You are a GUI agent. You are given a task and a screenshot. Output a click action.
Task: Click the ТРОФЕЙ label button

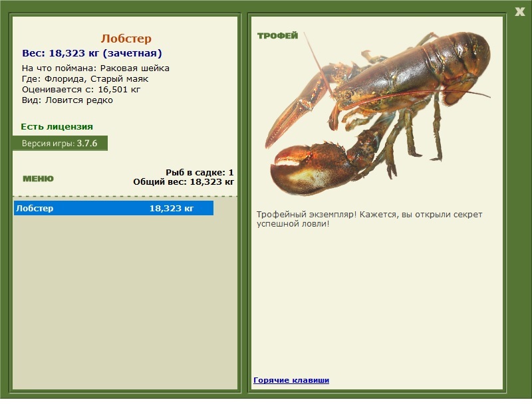(277, 36)
